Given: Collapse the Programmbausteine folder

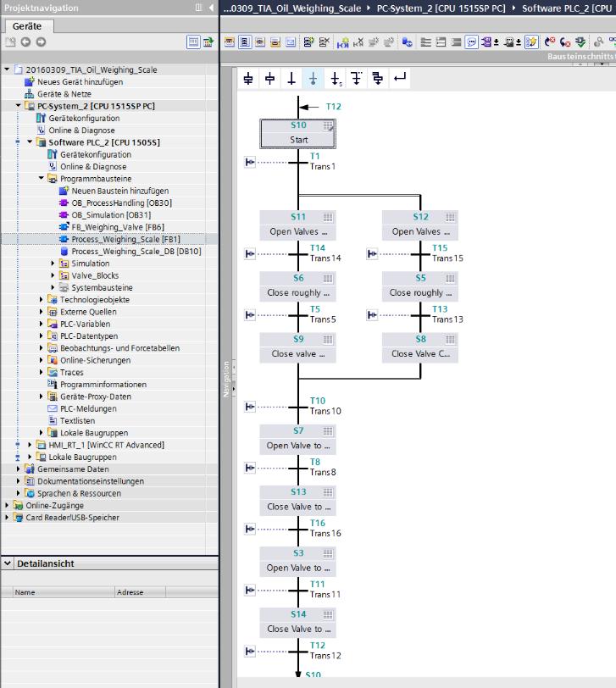Looking at the screenshot, I should point(42,178).
